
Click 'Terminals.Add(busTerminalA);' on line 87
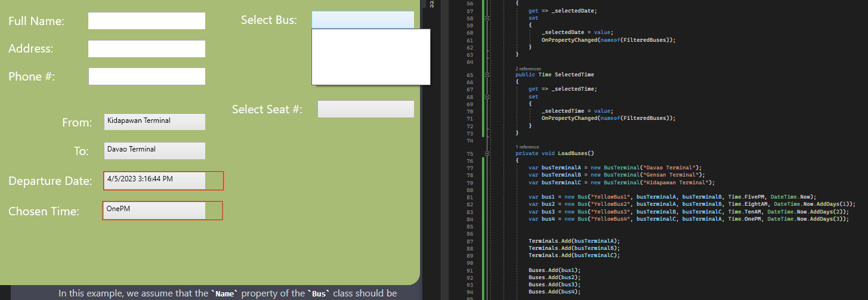pos(574,241)
